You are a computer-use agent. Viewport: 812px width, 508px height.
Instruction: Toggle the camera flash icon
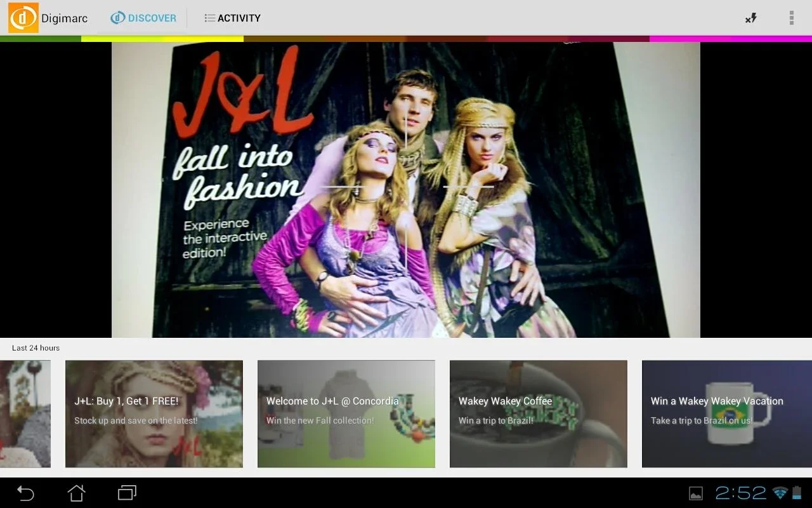click(751, 18)
